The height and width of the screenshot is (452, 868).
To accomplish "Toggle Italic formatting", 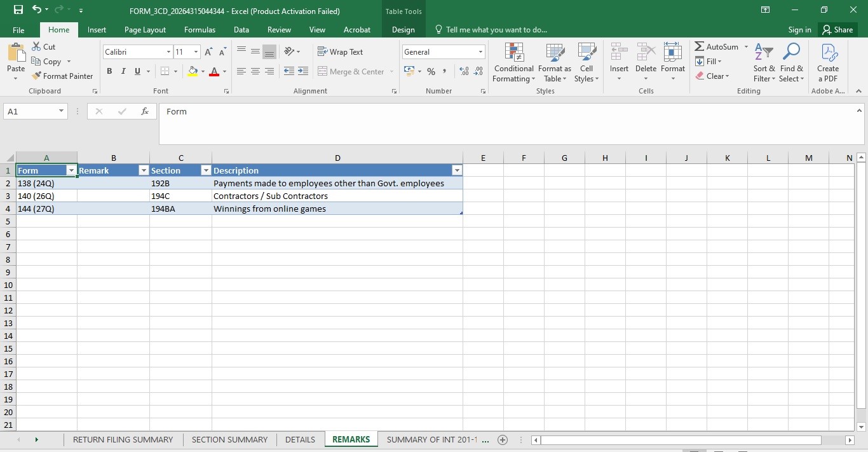I will pos(123,71).
